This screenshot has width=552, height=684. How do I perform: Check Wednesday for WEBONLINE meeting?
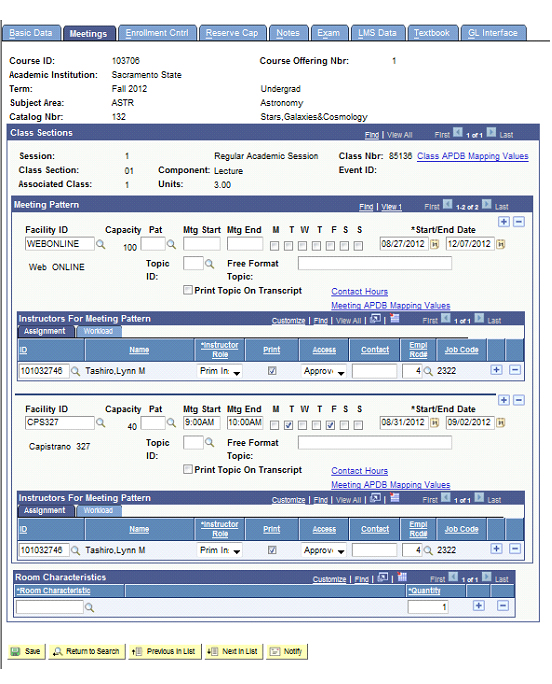pyautogui.click(x=302, y=246)
